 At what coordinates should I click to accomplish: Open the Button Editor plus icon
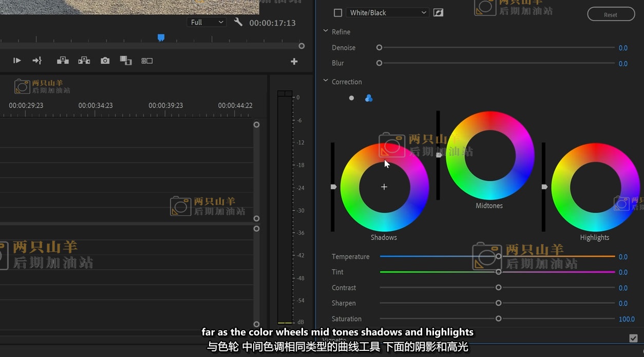(x=294, y=62)
